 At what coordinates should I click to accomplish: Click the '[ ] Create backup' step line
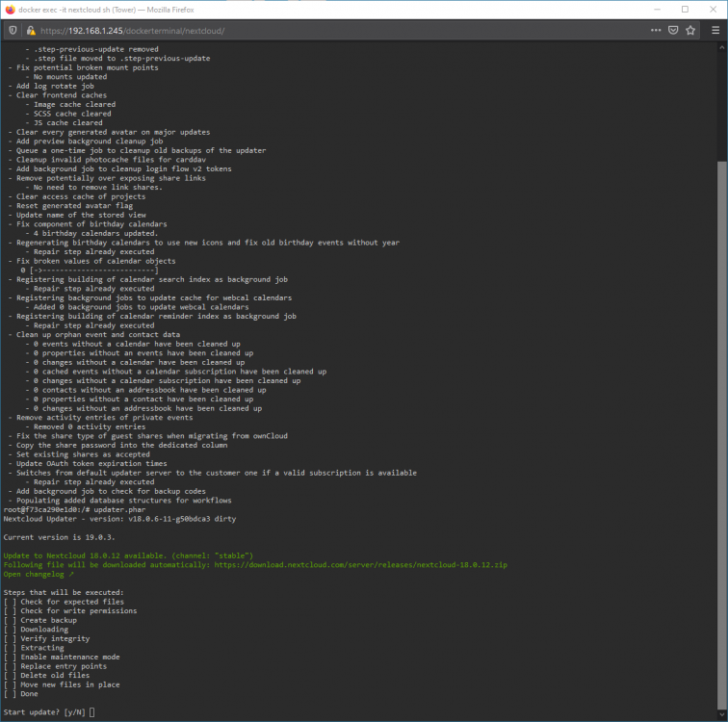point(40,620)
